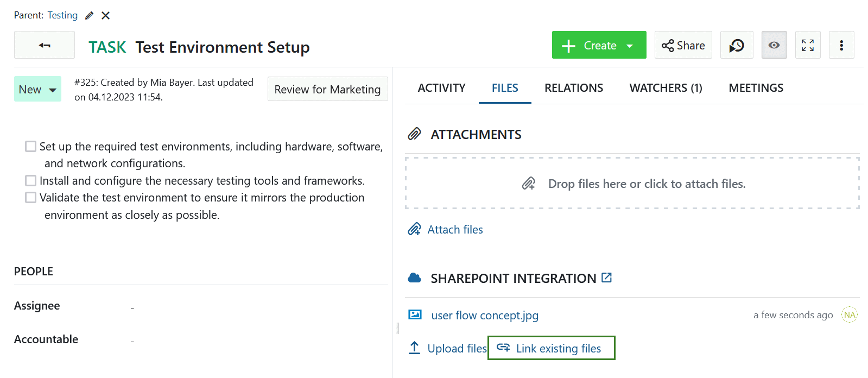Screen dimensions: 868x378
Task: Remove parent with the X icon
Action: pyautogui.click(x=106, y=16)
